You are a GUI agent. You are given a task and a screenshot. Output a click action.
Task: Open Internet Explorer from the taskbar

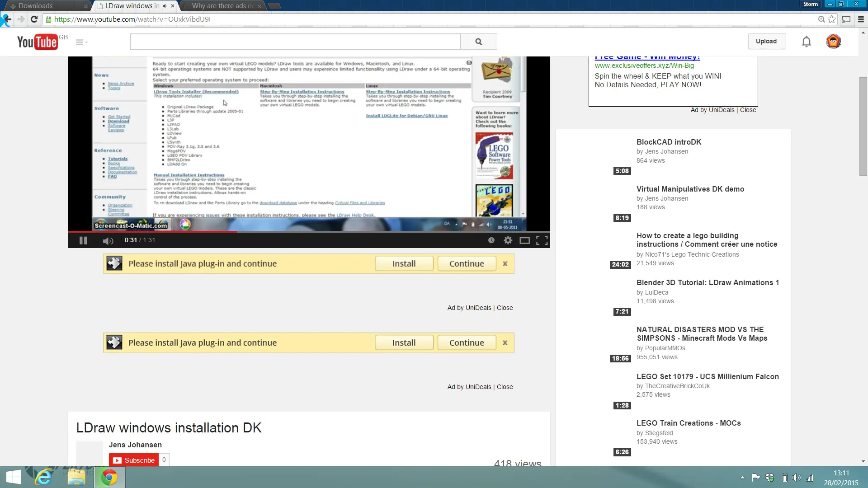coord(44,477)
